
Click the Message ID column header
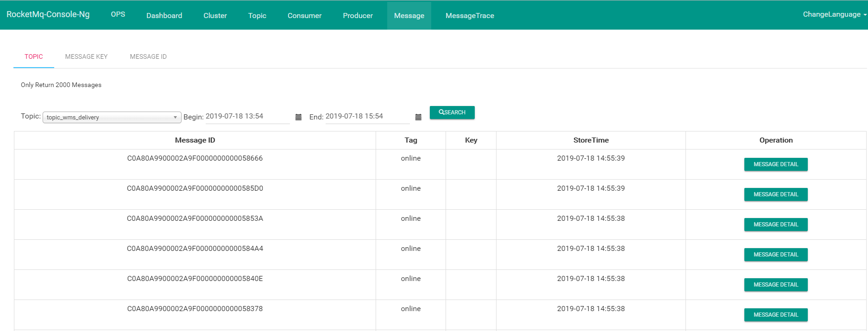pos(195,140)
